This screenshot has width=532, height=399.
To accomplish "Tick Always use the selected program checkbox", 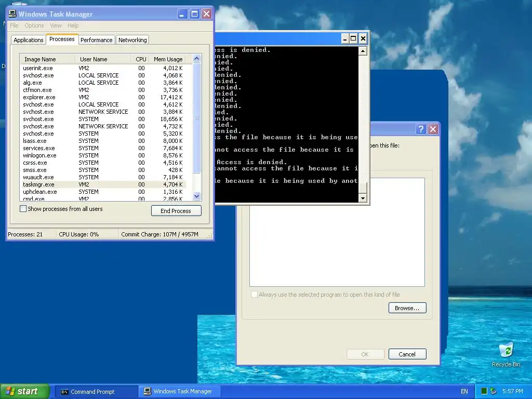I will point(254,295).
